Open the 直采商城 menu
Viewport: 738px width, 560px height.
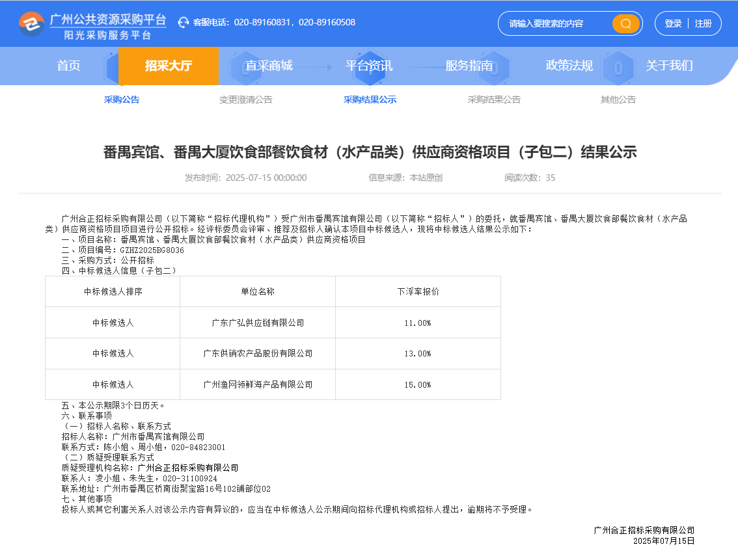[x=269, y=66]
